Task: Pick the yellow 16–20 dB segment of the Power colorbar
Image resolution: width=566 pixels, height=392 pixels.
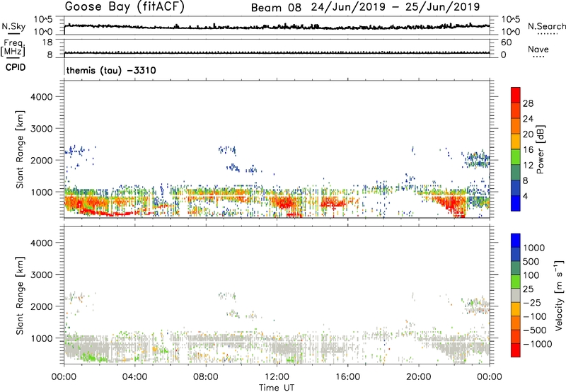Action: 516,142
